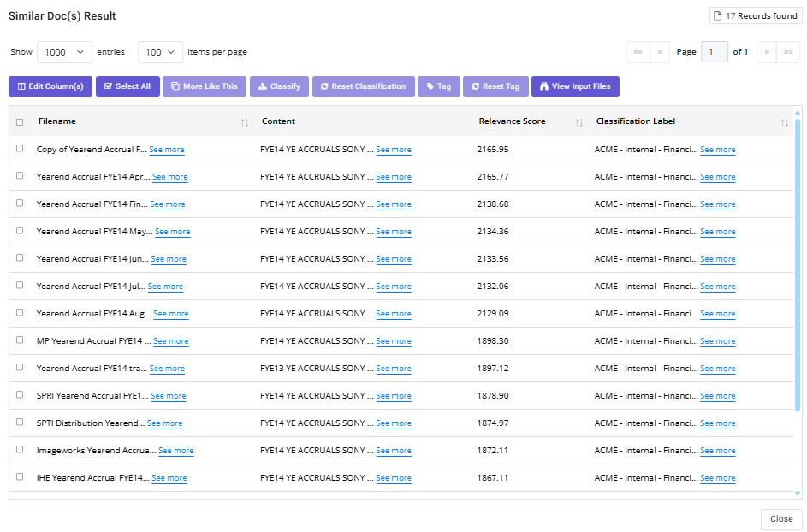Image resolution: width=807 pixels, height=532 pixels.
Task: Click Yearend Accrual FYE14 Jul filename text
Action: point(91,287)
